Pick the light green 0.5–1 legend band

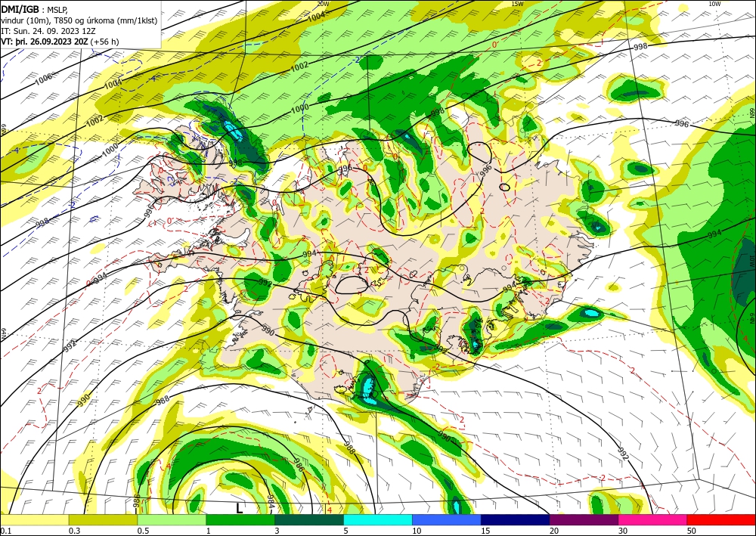(x=172, y=519)
